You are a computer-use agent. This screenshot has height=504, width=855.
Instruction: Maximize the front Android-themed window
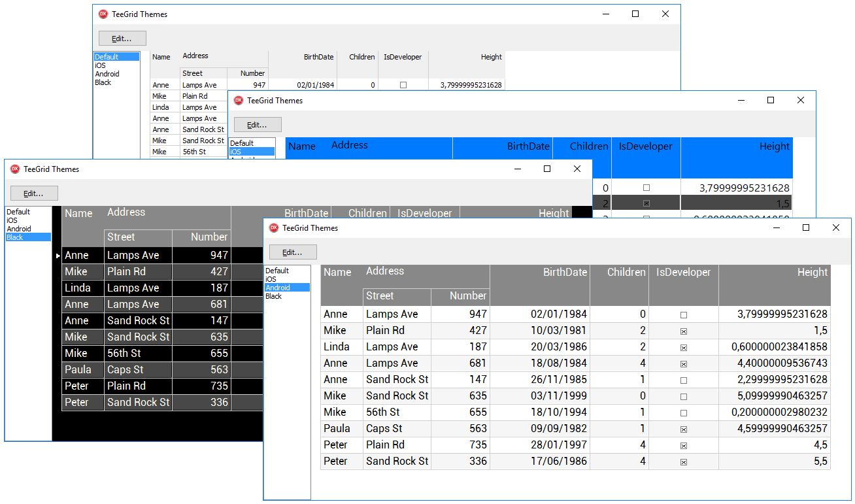coord(806,228)
